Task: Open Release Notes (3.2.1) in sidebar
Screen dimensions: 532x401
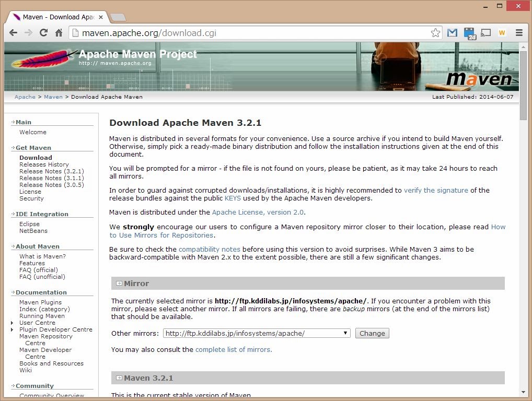Action: (51, 171)
